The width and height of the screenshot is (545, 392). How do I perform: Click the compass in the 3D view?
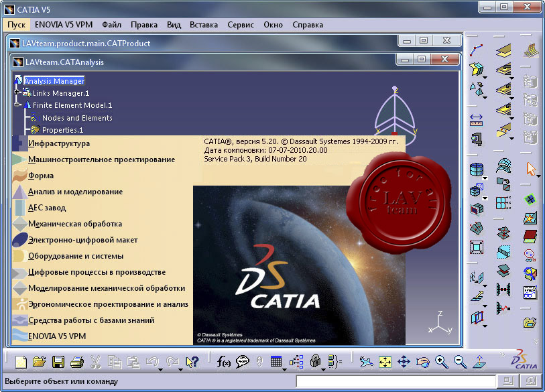pos(396,115)
